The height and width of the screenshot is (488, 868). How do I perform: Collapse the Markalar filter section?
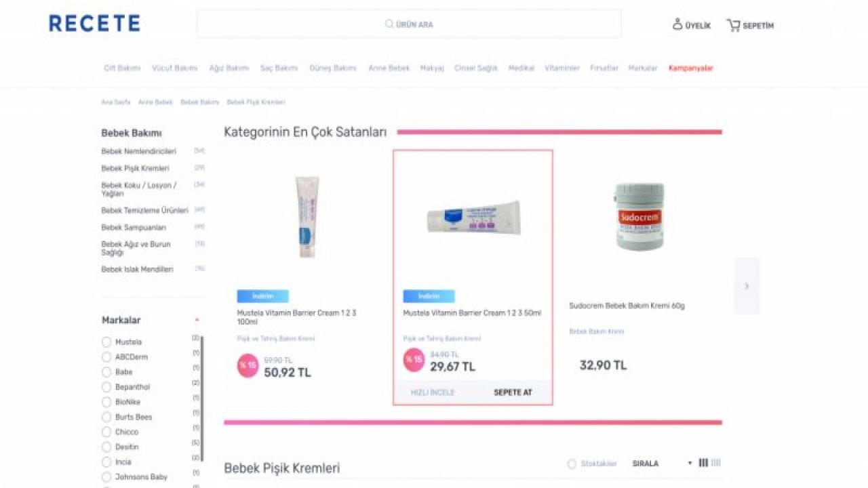tap(197, 320)
